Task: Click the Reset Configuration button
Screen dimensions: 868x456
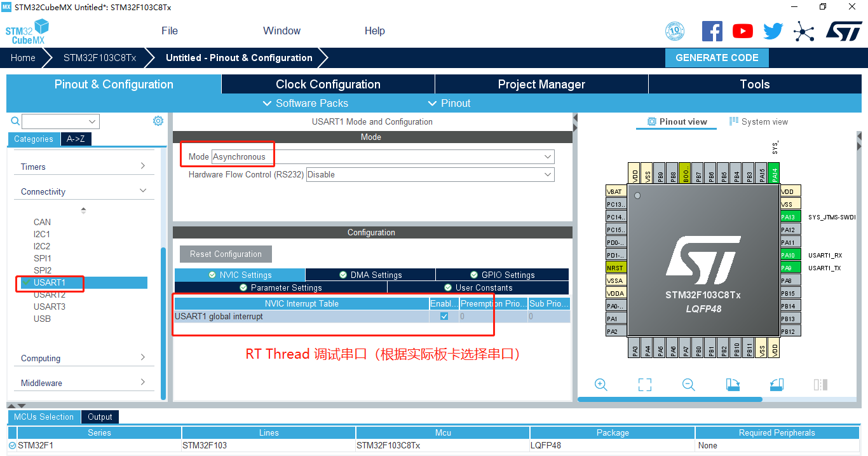Action: click(226, 254)
